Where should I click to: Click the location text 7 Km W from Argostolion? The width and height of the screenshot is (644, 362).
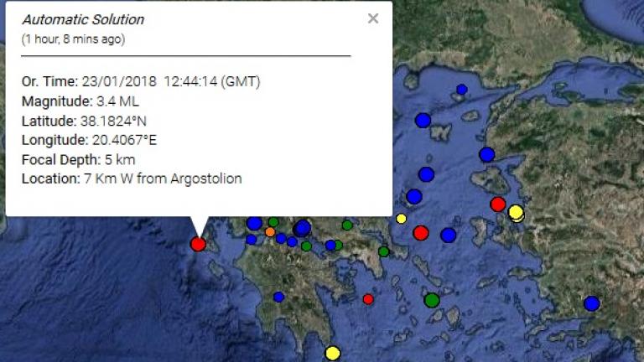click(x=163, y=178)
